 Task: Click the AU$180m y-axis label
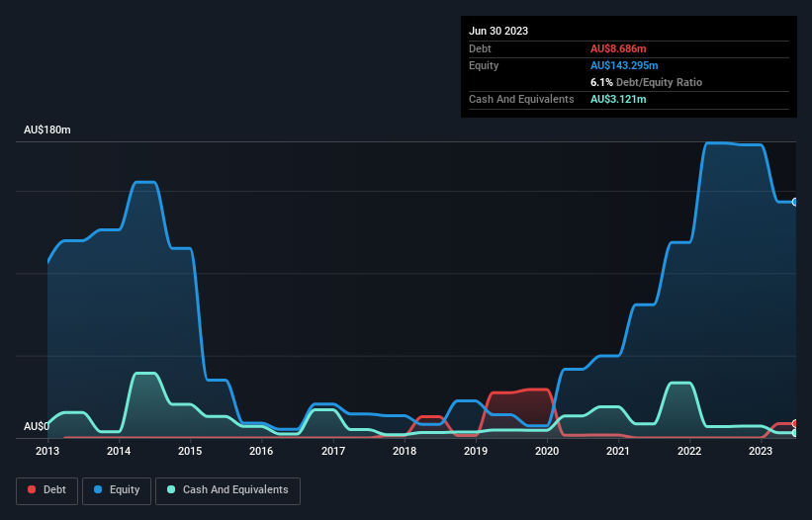47,130
